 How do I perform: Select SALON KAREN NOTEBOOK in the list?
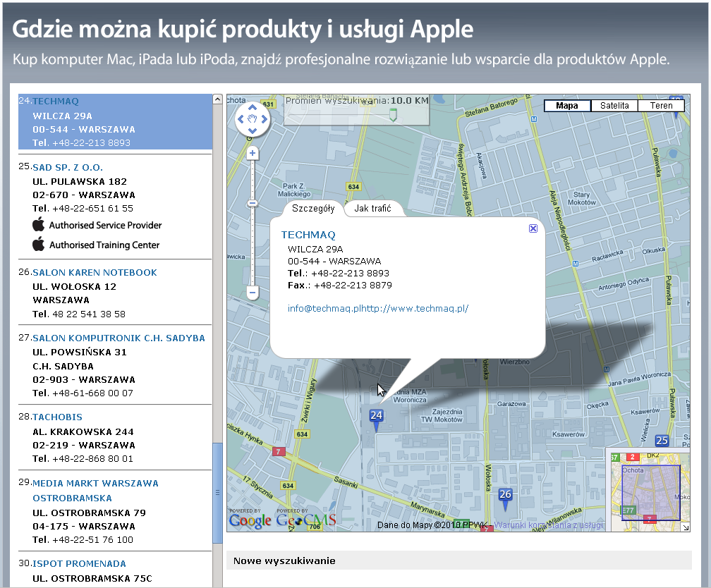point(95,272)
